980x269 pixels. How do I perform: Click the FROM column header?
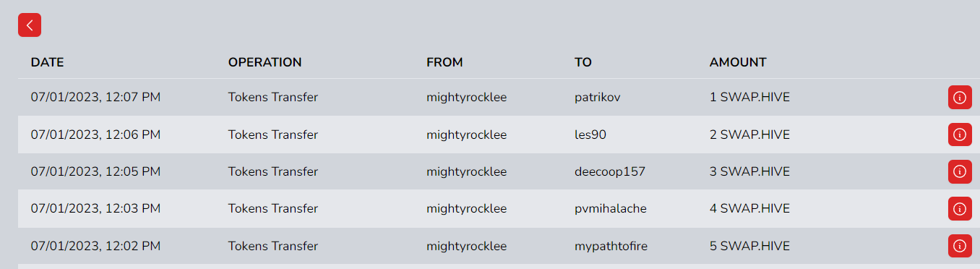444,62
